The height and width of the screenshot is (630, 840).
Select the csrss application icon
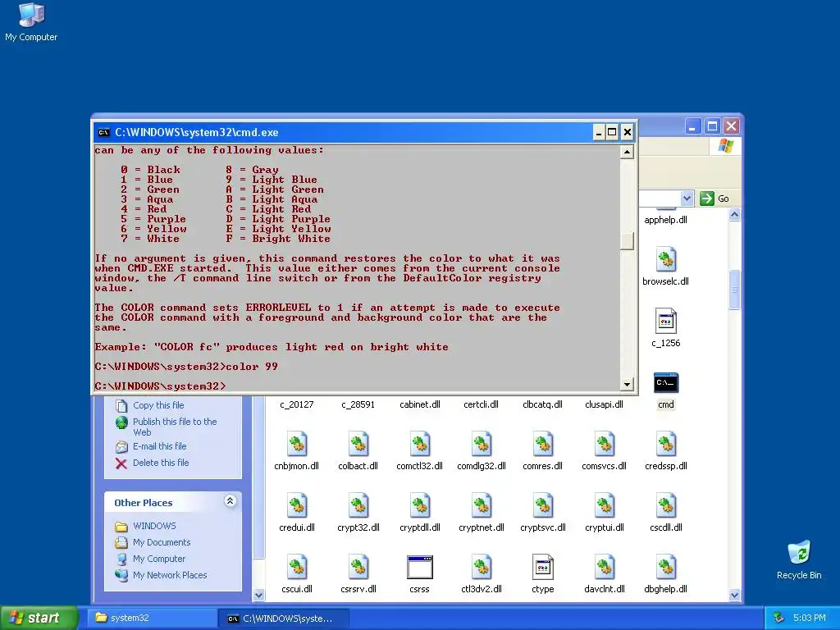419,568
